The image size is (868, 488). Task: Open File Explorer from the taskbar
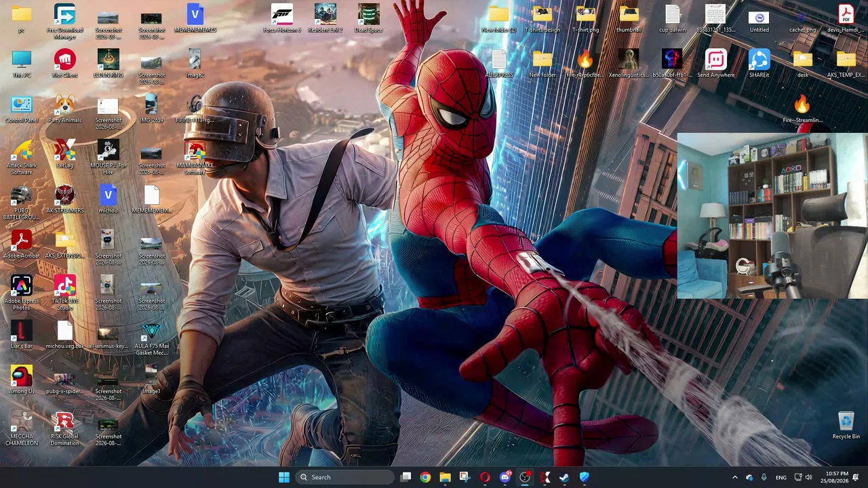pos(445,477)
